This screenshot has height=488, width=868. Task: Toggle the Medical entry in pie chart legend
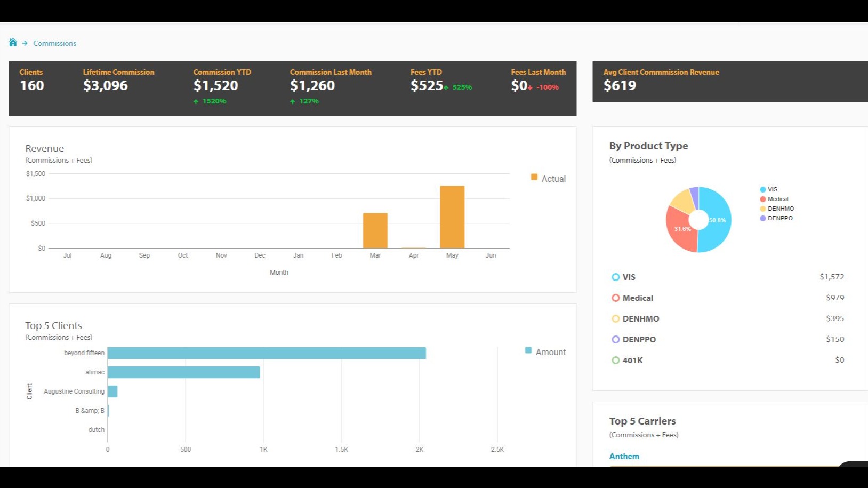[772, 198]
